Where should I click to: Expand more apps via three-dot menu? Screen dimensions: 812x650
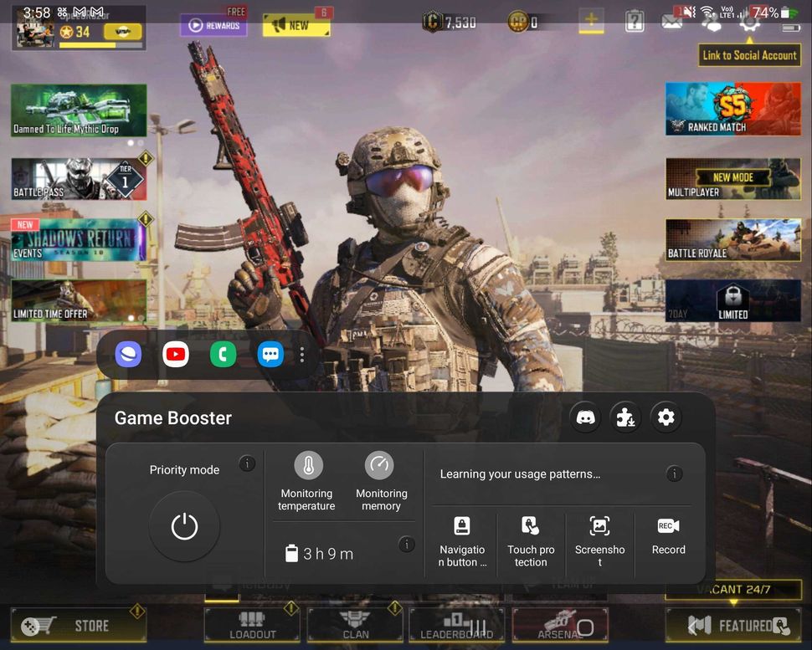(301, 354)
